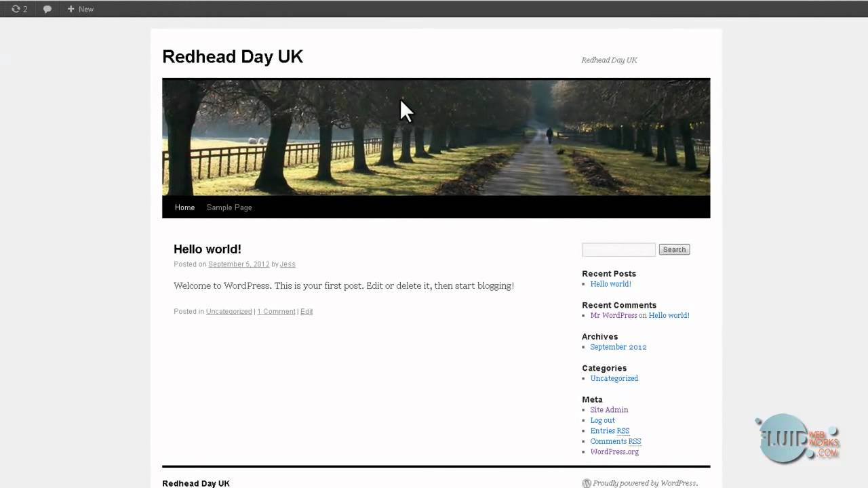Focus the sidebar search field

click(618, 249)
